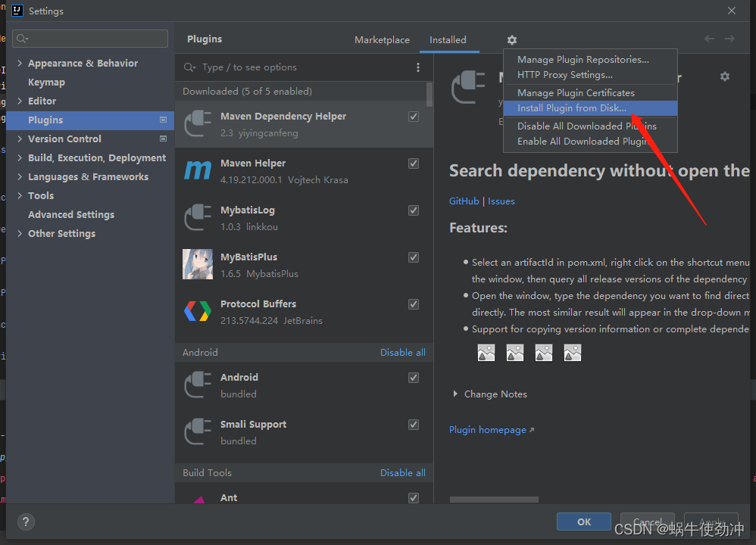
Task: Choose HTTP Proxy Settings menu item
Action: tap(590, 75)
